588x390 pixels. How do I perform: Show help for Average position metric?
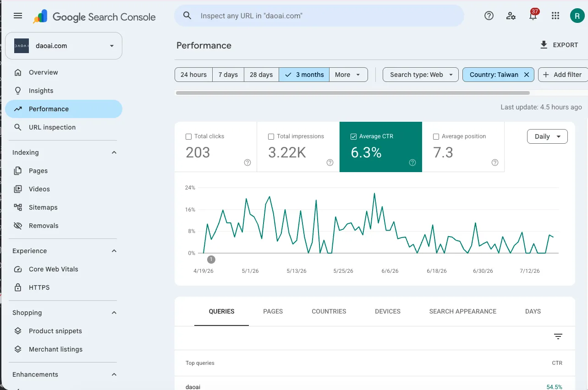coord(495,162)
